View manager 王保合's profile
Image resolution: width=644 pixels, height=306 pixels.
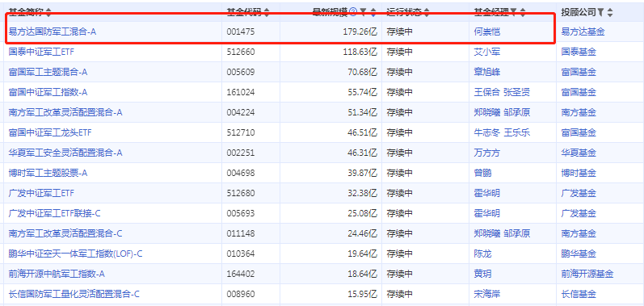[486, 92]
